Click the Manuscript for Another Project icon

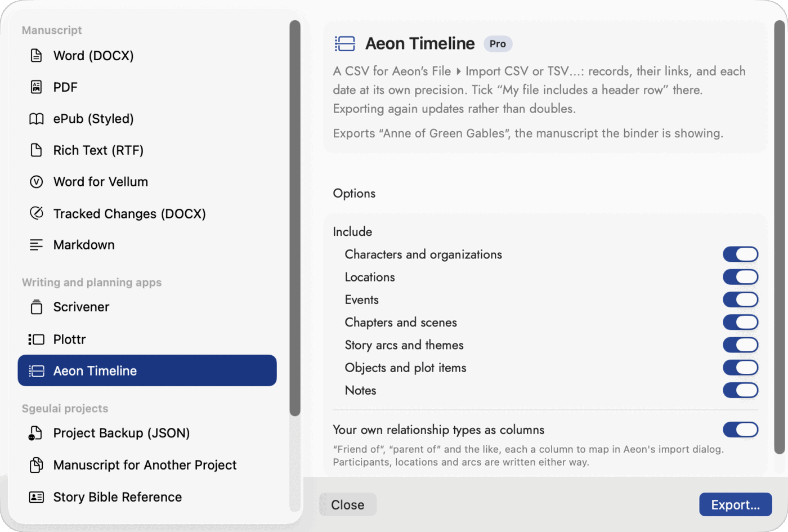click(x=36, y=465)
